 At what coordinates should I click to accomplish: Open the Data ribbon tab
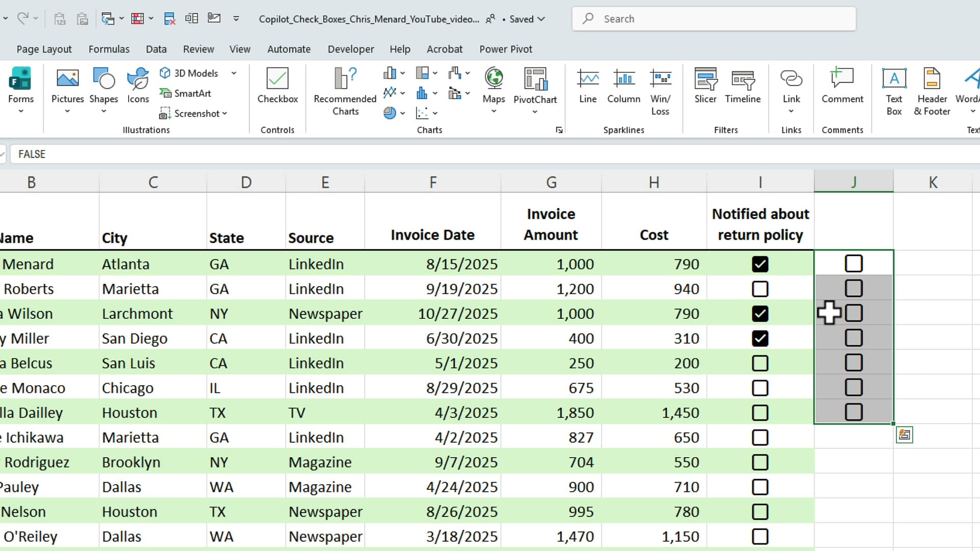coord(156,49)
